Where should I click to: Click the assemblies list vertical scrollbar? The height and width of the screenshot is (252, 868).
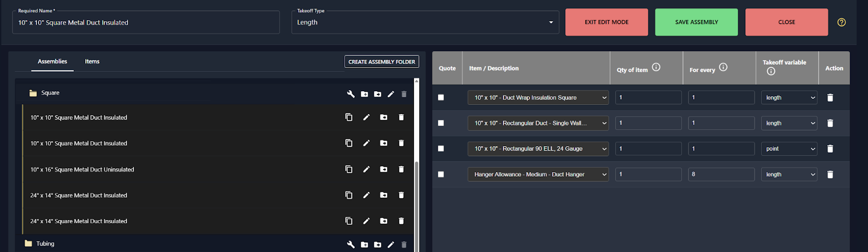pyautogui.click(x=417, y=206)
